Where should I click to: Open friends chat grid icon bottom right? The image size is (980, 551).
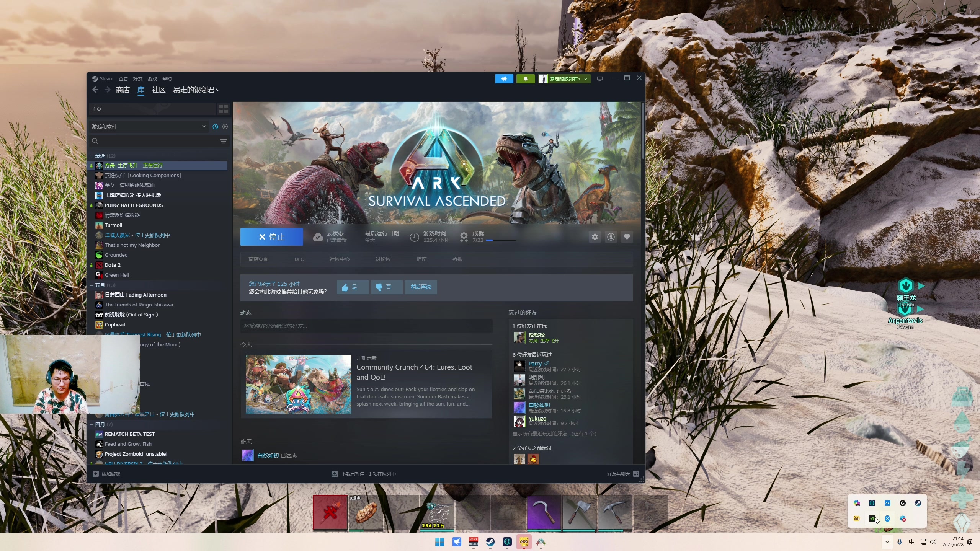coord(636,474)
